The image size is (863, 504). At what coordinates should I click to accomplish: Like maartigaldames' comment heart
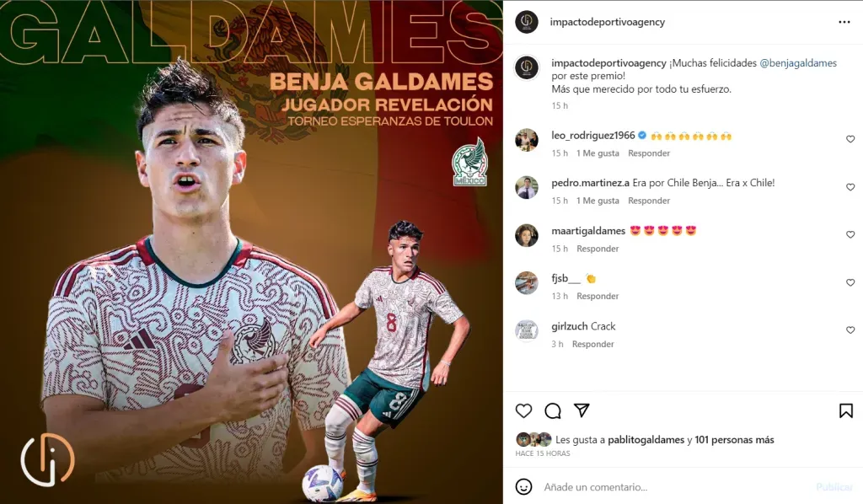pos(850,234)
